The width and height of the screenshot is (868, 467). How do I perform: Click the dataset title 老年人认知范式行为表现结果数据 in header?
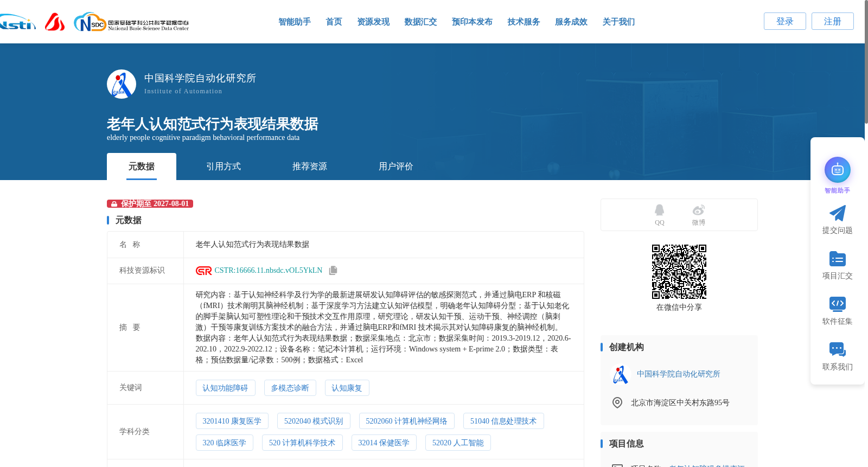(x=213, y=124)
